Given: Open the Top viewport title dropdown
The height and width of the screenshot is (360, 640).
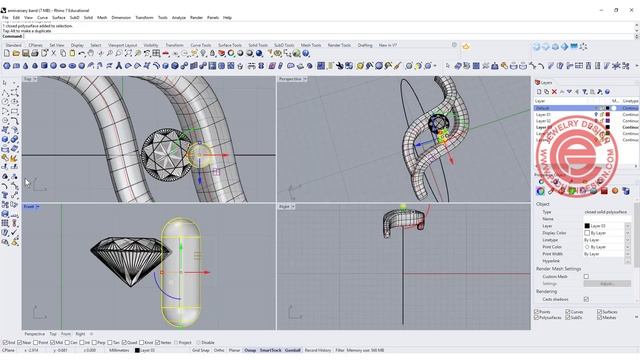Looking at the screenshot, I should click(x=35, y=79).
